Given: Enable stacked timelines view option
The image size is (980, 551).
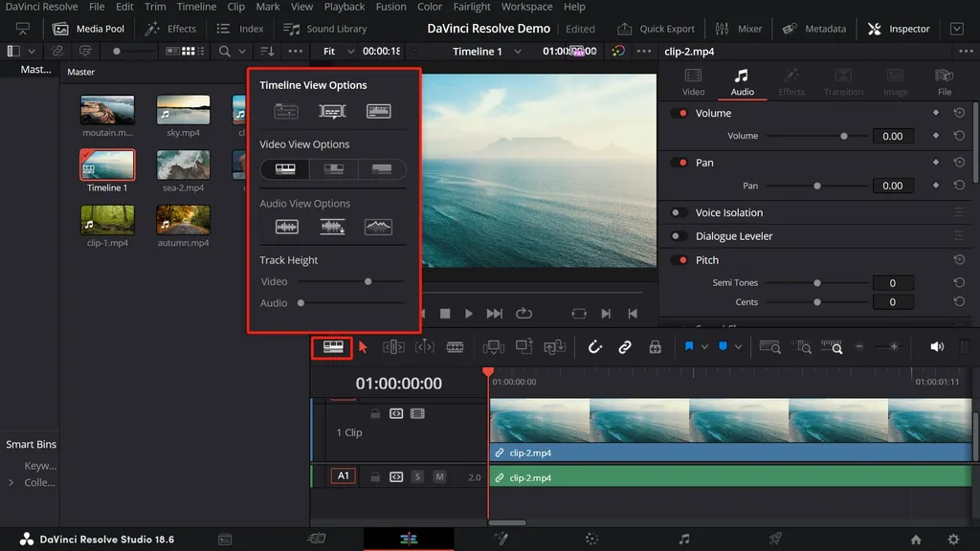Looking at the screenshot, I should 285,111.
